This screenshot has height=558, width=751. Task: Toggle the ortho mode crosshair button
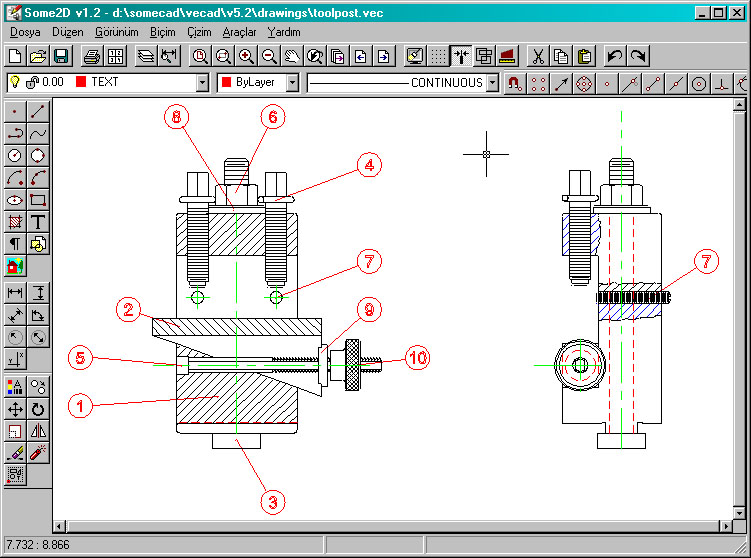[461, 56]
